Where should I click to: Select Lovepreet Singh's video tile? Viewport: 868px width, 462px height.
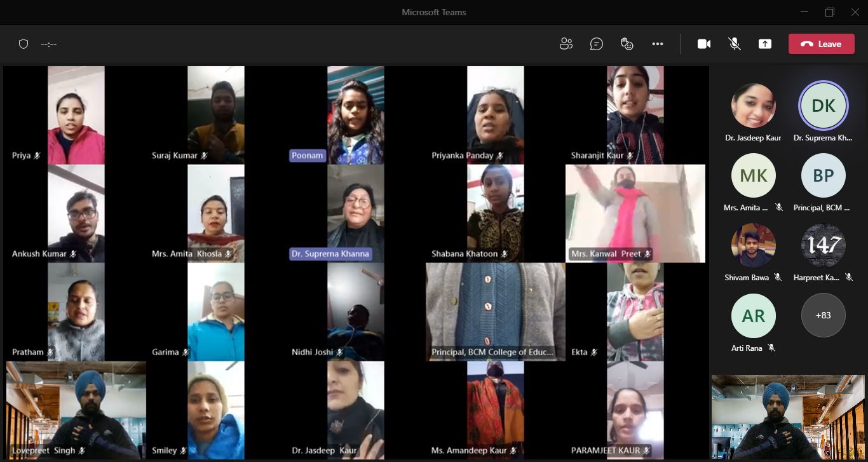76,411
